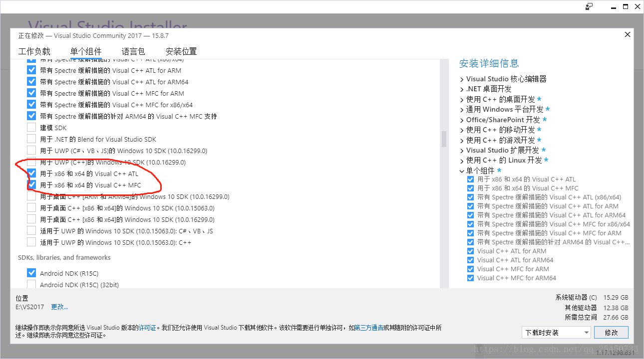Screen dimensions: 644x359
Task: Check UWP (C++) Windows 10 SDK 16299
Action: tap(31, 162)
